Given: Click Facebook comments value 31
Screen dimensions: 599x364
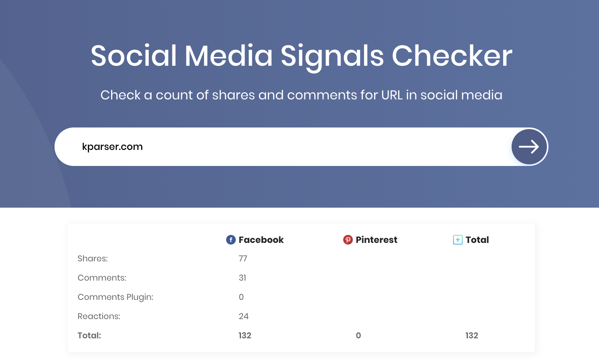Looking at the screenshot, I should (x=243, y=278).
